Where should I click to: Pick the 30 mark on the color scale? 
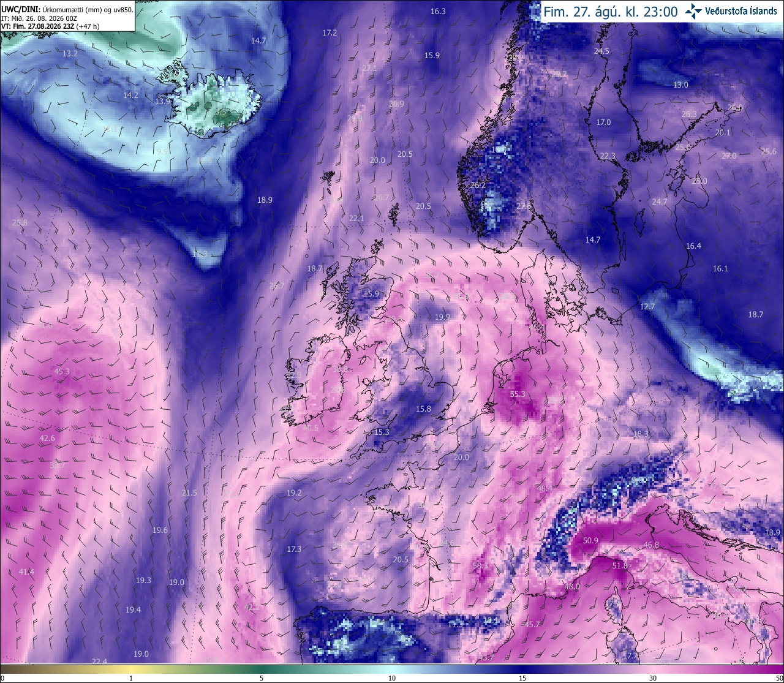pyautogui.click(x=653, y=678)
